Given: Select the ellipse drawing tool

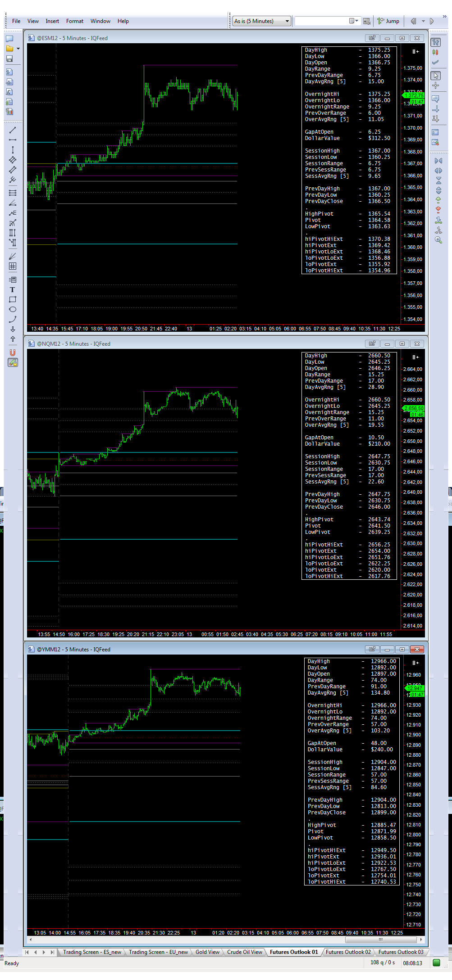Looking at the screenshot, I should pyautogui.click(x=13, y=309).
